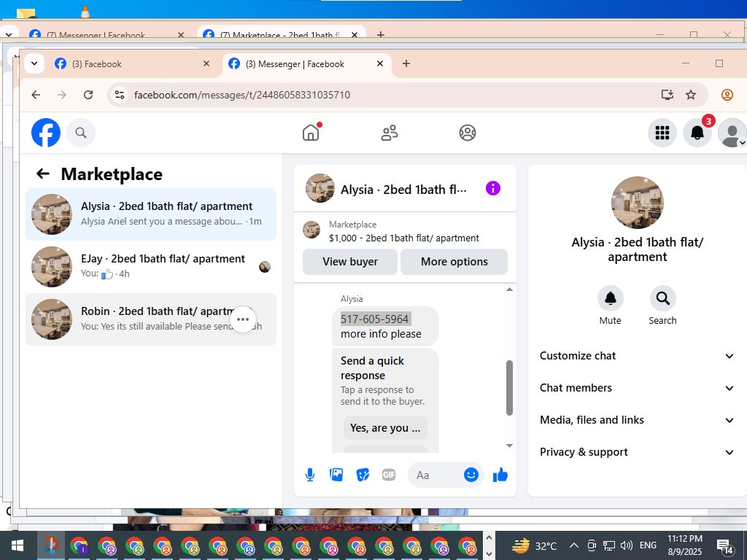
Task: Open the $1,000 Marketplace listing link
Action: tap(404, 238)
